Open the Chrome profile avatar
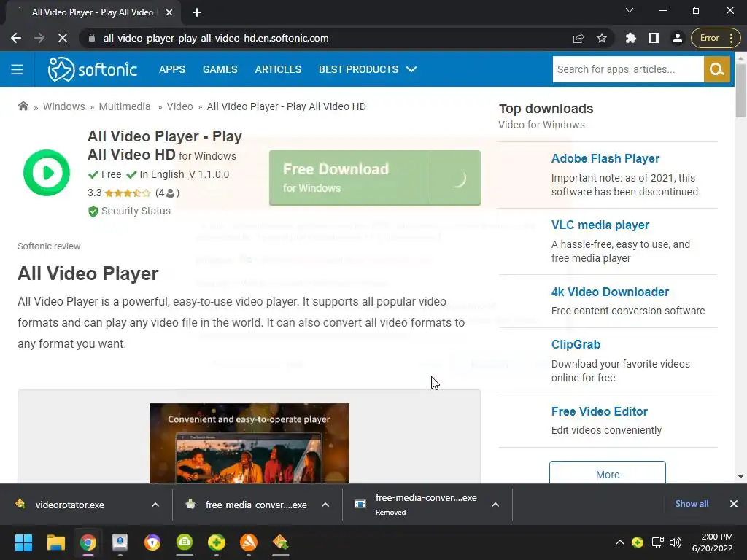This screenshot has width=747, height=560. [x=678, y=38]
